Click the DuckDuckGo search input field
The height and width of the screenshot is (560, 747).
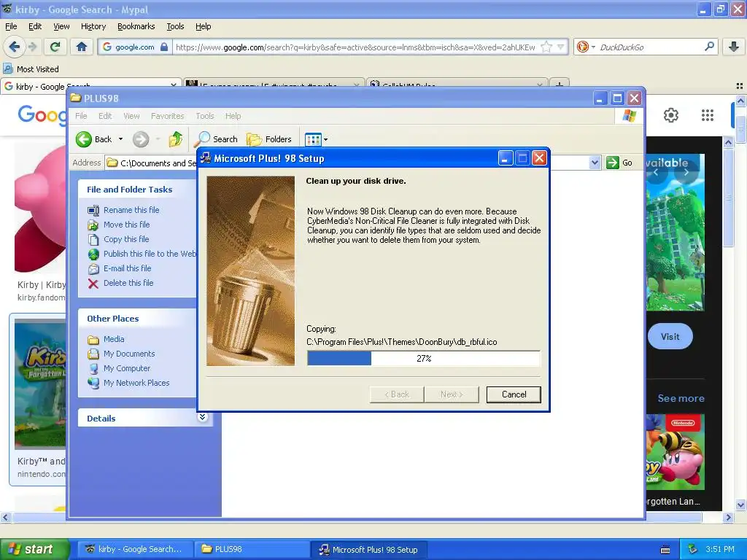(x=650, y=47)
